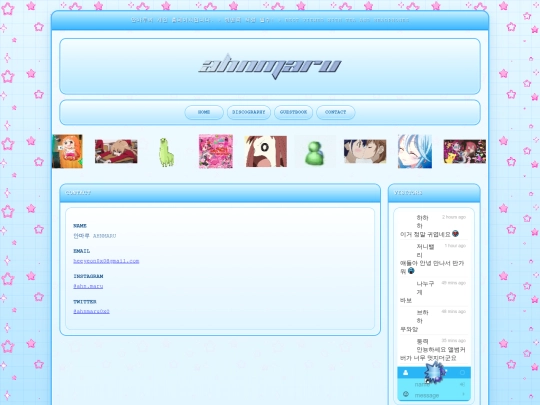Click the visitor message '이거 정말 귀엽네요'

point(425,234)
